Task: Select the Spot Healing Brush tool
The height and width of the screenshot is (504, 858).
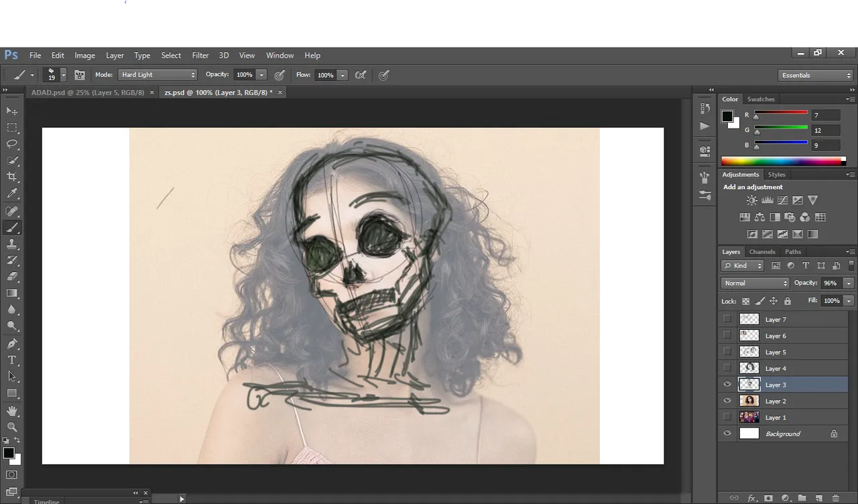Action: [12, 211]
